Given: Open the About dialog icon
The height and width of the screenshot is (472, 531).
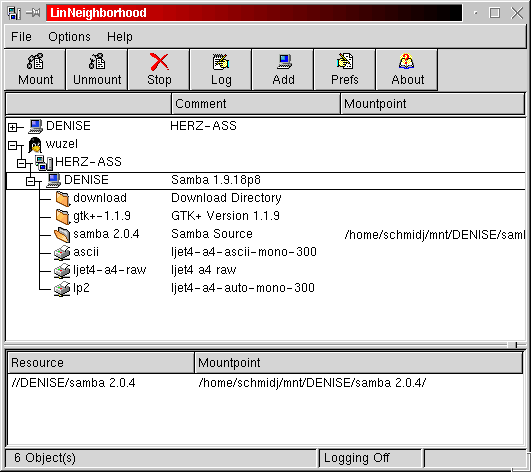Looking at the screenshot, I should coord(406,62).
